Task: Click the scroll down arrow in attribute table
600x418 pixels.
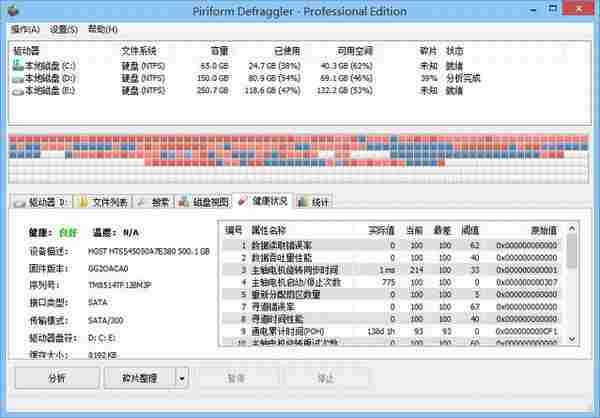Action: click(572, 339)
